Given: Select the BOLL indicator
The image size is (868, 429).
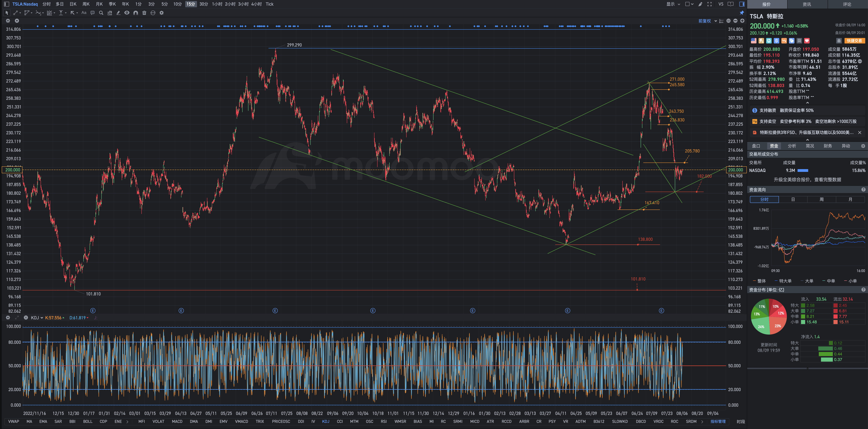Looking at the screenshot, I should click(88, 421).
